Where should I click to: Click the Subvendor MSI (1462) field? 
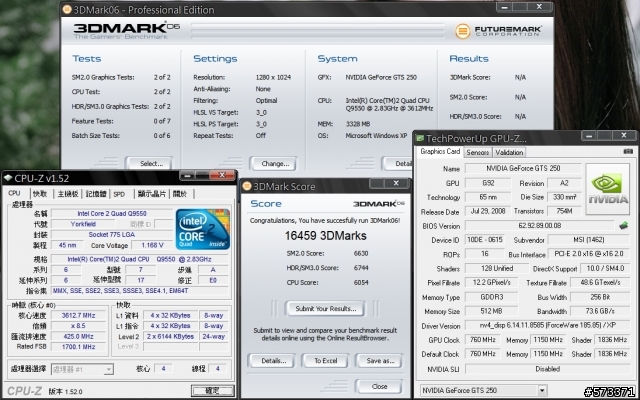point(589,240)
